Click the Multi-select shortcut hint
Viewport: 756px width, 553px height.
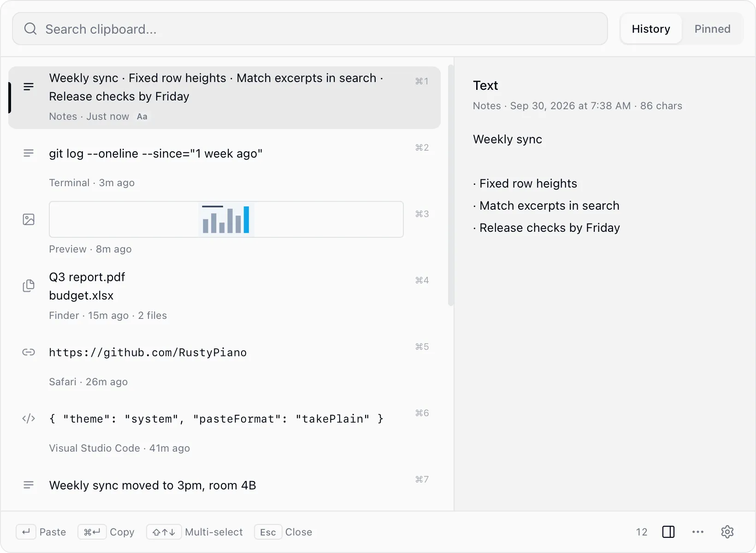tap(195, 532)
